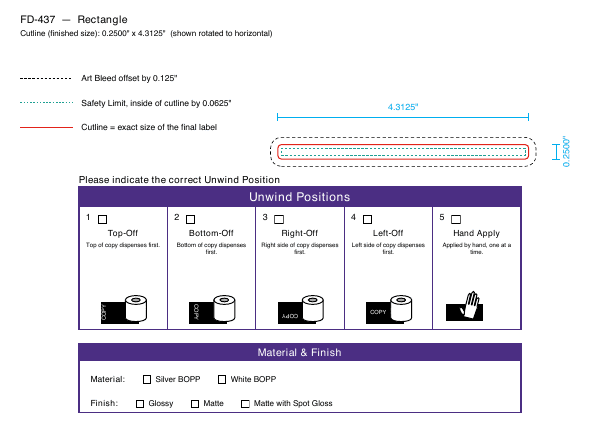Click the Unwind Positions header bar

[x=300, y=197]
